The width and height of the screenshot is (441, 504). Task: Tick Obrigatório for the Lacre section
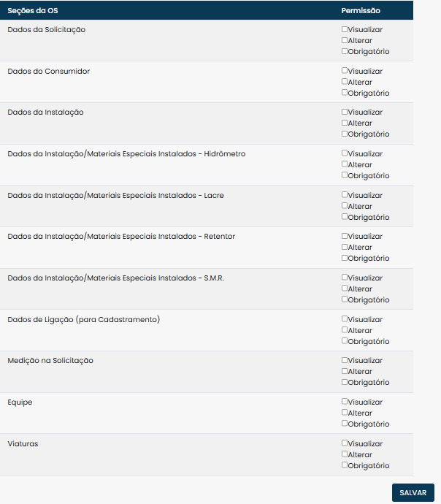(345, 217)
